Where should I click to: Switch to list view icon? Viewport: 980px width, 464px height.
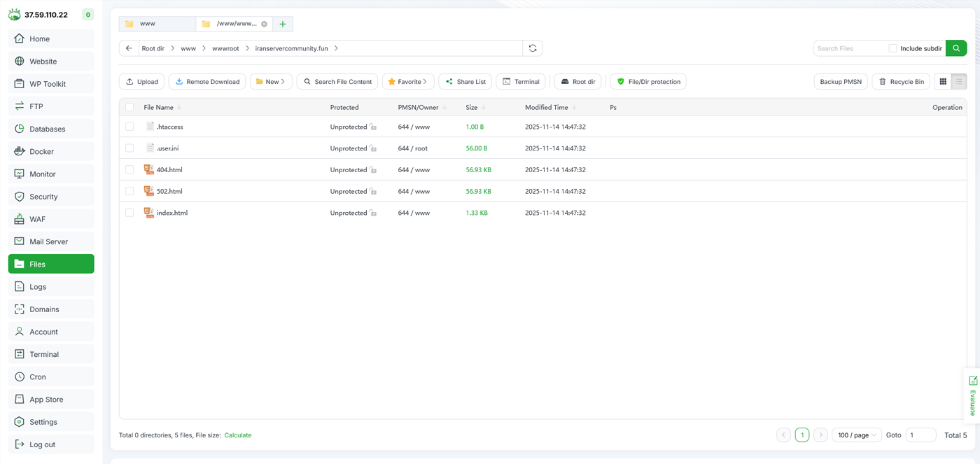click(959, 82)
